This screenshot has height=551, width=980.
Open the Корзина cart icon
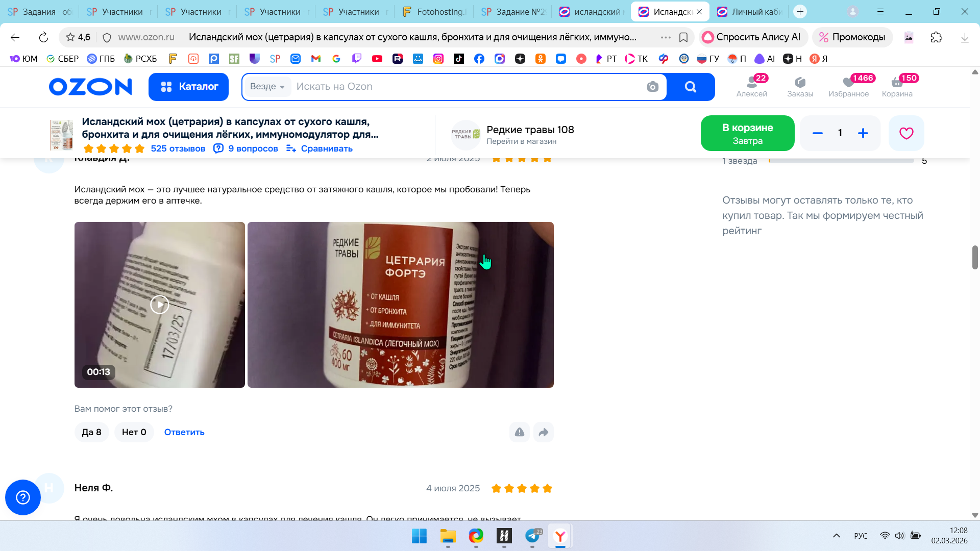pos(897,86)
